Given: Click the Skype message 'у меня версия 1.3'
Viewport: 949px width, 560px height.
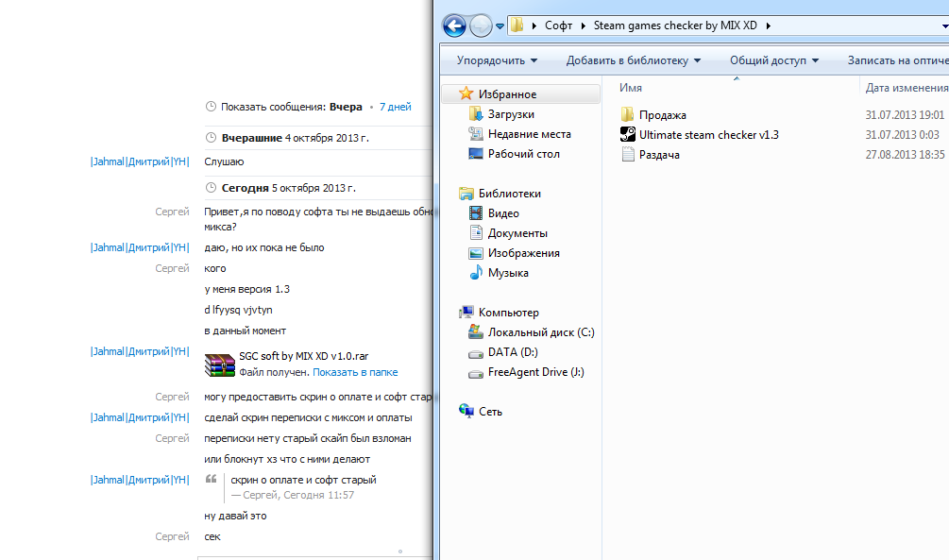Looking at the screenshot, I should (x=247, y=289).
